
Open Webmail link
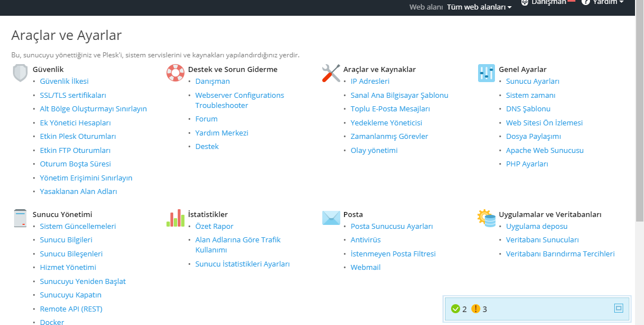(x=366, y=267)
